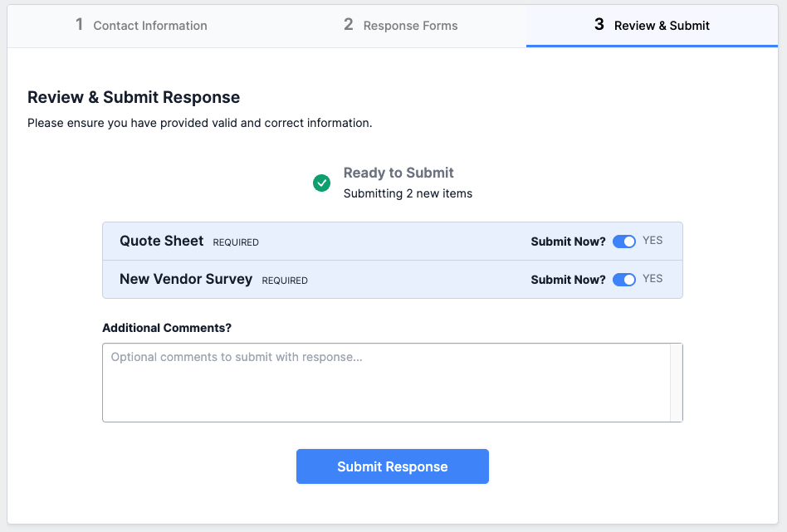The image size is (787, 532).
Task: Click the 'Ready to Submit' heading
Action: pyautogui.click(x=398, y=173)
